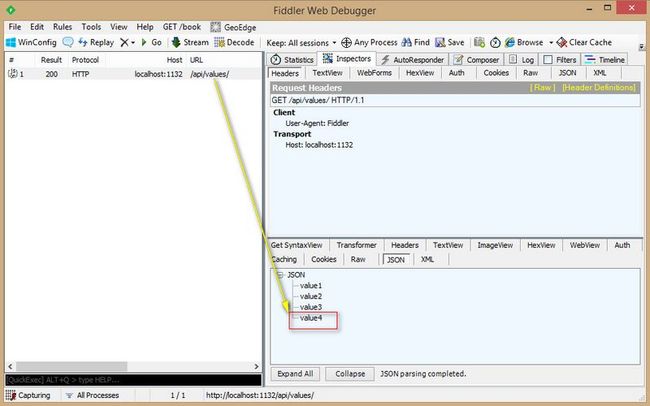Open the Tools menu

(91, 27)
